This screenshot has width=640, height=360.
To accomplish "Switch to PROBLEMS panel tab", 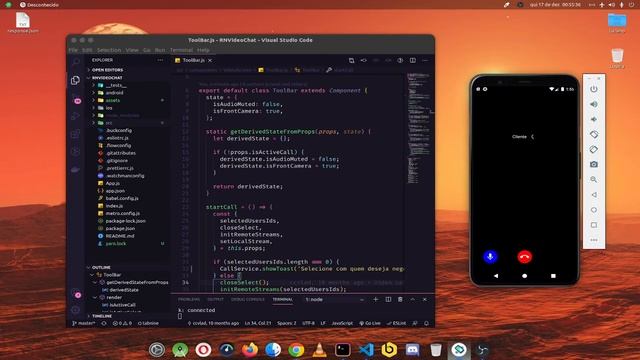I will [x=189, y=299].
